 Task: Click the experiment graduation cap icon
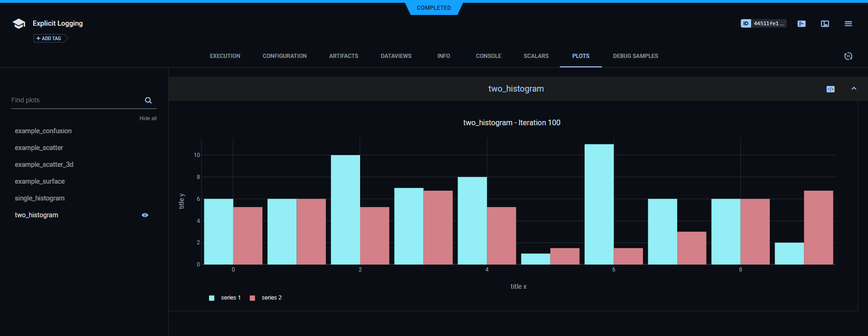[19, 24]
